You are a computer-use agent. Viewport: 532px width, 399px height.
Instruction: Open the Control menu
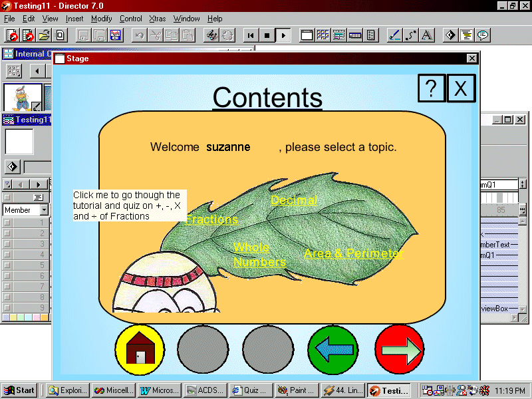click(x=130, y=19)
